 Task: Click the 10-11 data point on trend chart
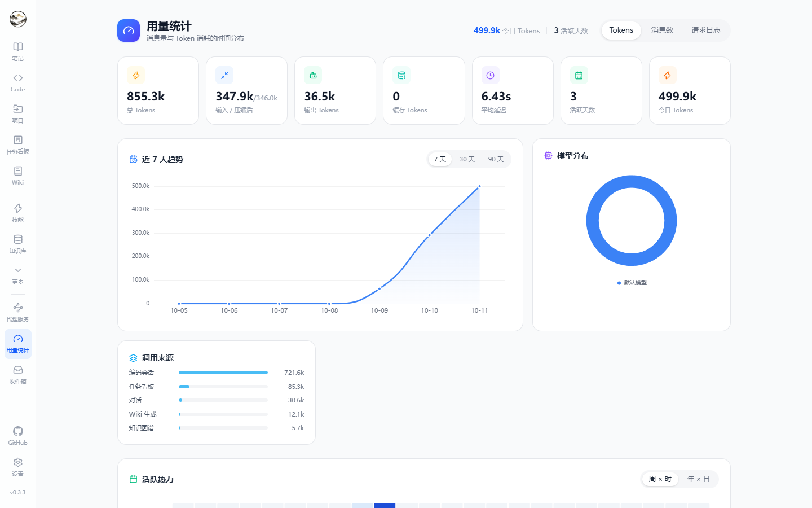(479, 186)
